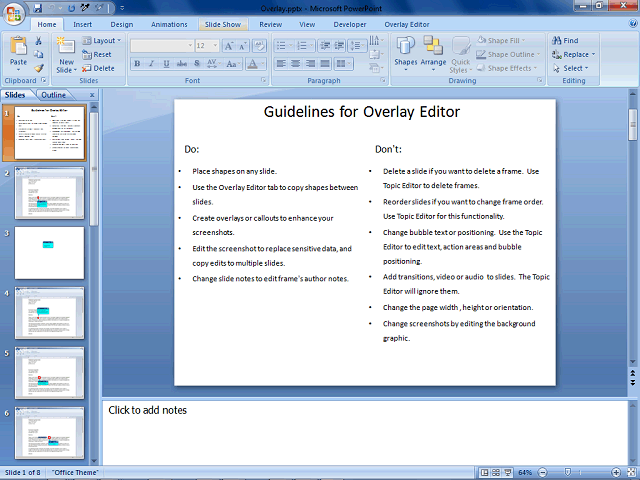
Task: Open Quick Styles gallery
Action: point(460,55)
